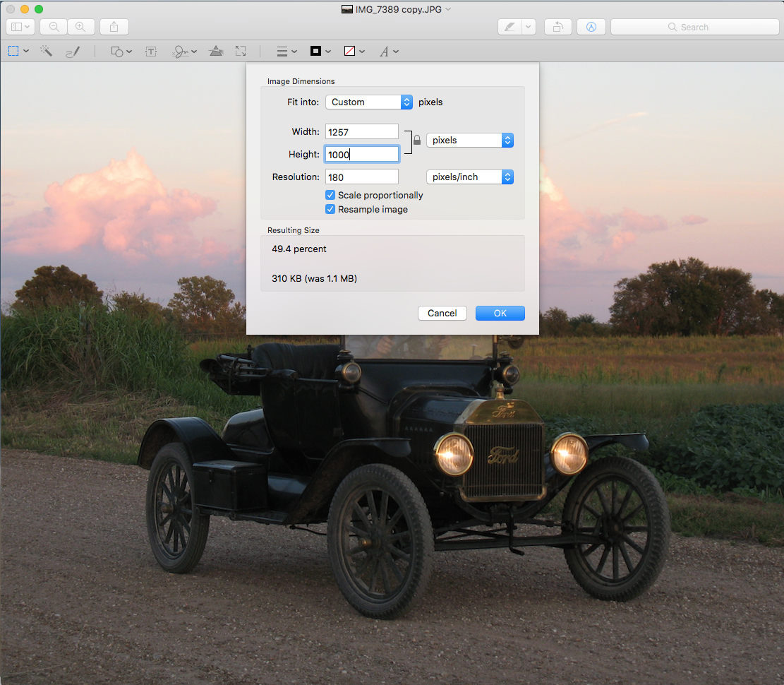The width and height of the screenshot is (784, 685).
Task: Click the Text tool icon
Action: click(151, 52)
